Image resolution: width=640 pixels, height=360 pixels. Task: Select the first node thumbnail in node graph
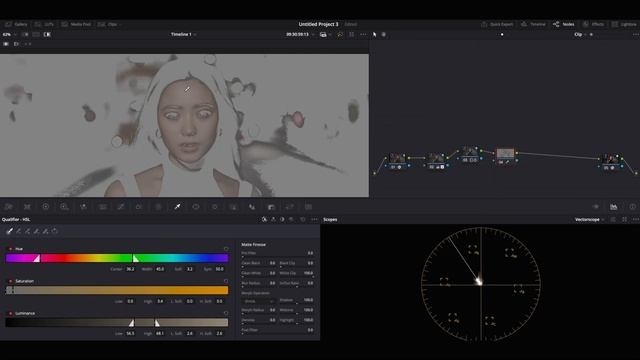point(397,158)
